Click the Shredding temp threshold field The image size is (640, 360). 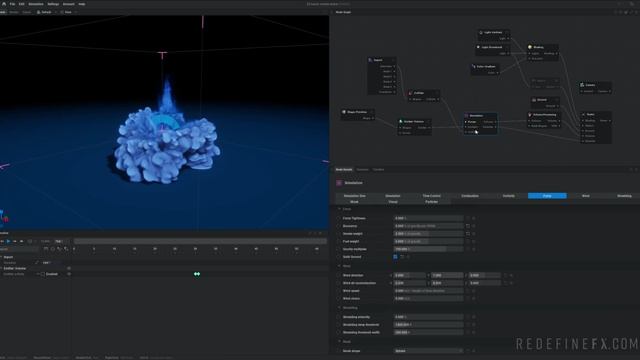click(x=429, y=324)
